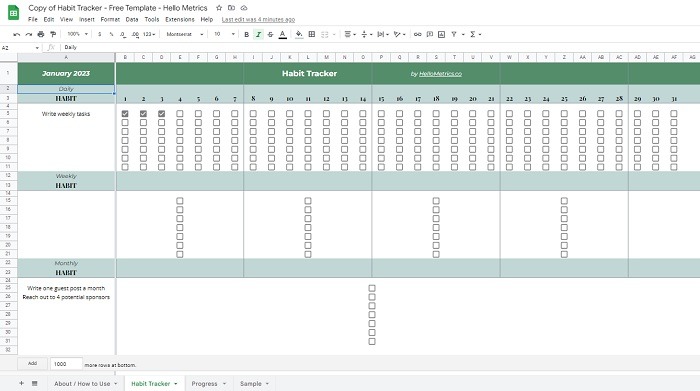Uncheck day 1 box for Write weekly tasks
The height and width of the screenshot is (391, 700).
pyautogui.click(x=125, y=114)
